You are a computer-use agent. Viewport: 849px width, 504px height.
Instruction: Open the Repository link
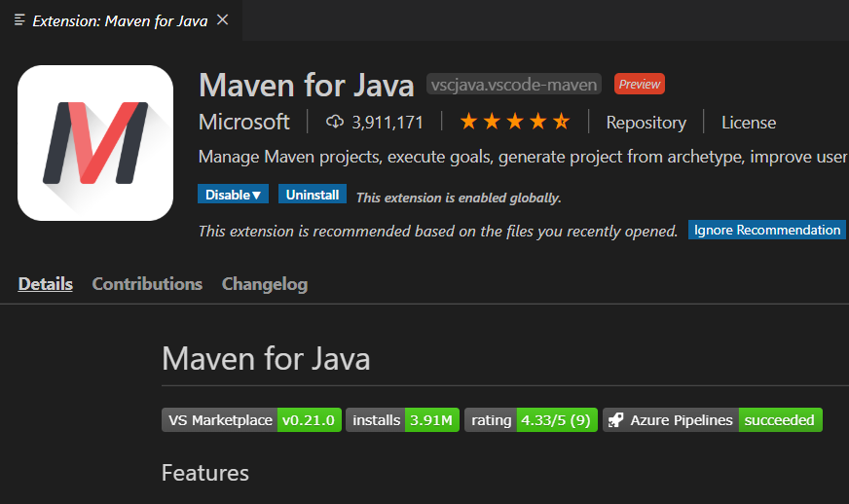646,123
